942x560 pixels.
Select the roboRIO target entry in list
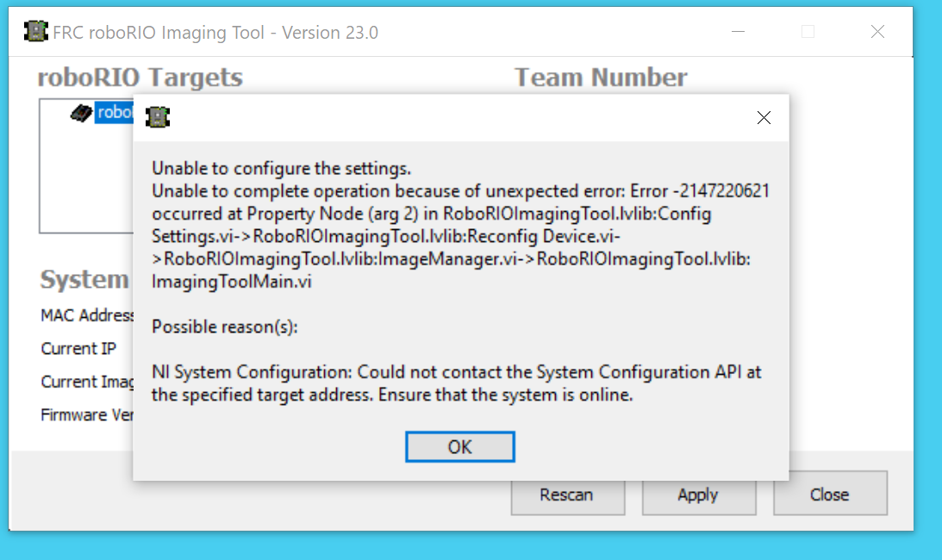114,112
